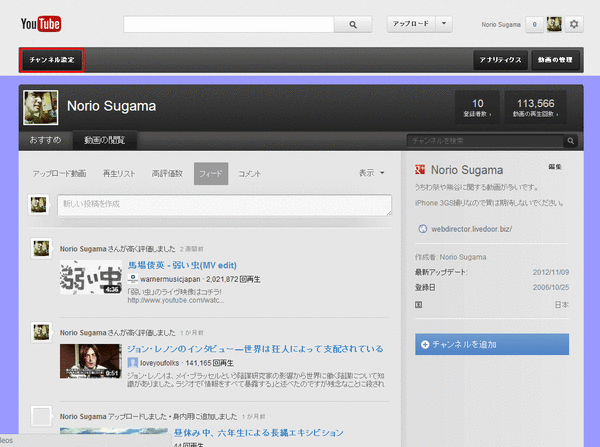Open webdirector.livedoor.biz link

[471, 229]
